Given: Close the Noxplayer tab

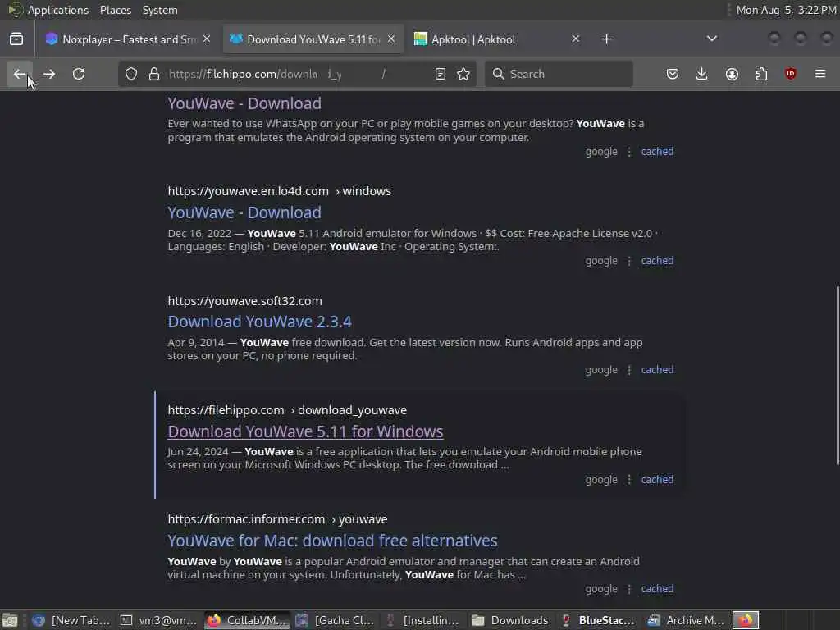Looking at the screenshot, I should click(x=207, y=39).
